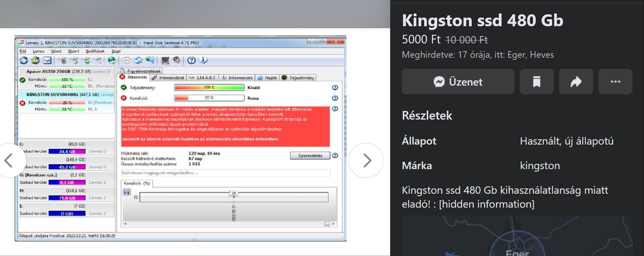Show the previous listing photo with left arrow
The height and width of the screenshot is (256, 644).
pos(8,161)
